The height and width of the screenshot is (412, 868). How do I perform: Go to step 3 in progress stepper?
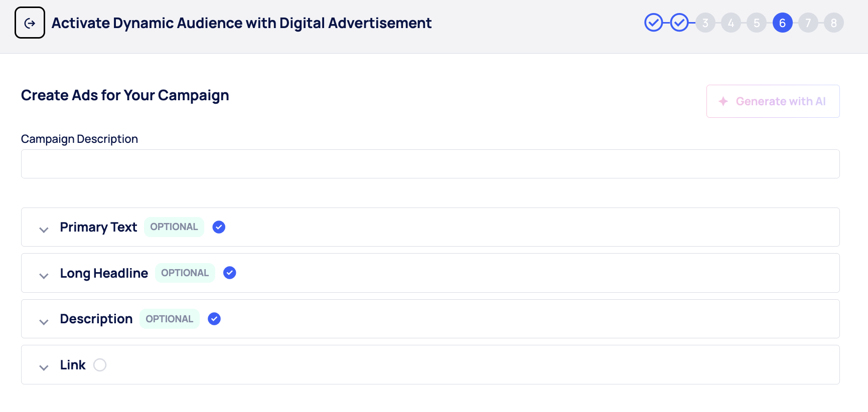(705, 23)
